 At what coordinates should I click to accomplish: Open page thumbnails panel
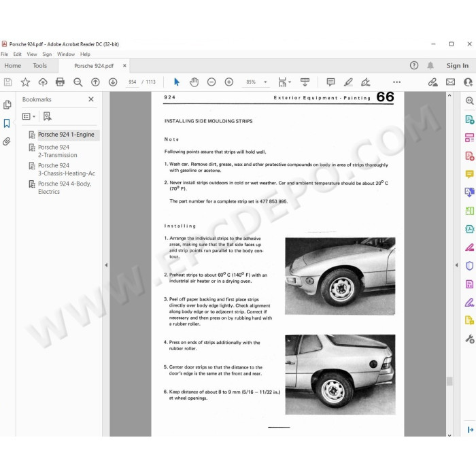pyautogui.click(x=7, y=105)
